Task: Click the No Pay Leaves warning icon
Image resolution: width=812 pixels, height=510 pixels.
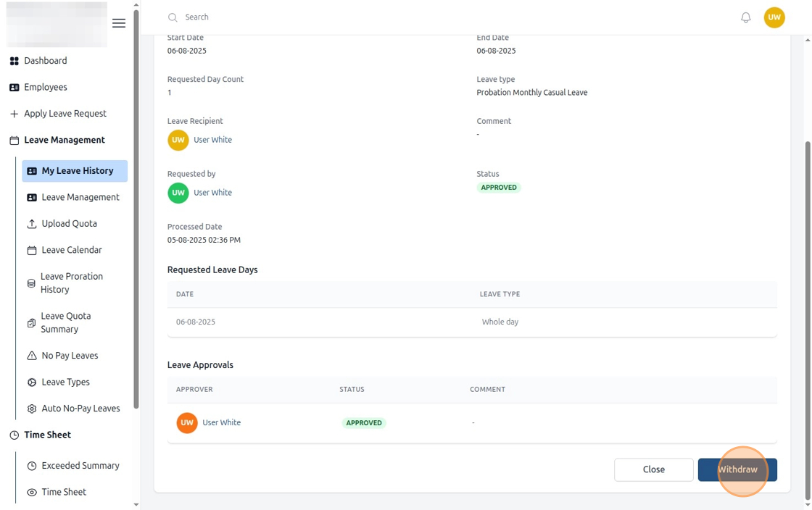Action: click(x=32, y=356)
